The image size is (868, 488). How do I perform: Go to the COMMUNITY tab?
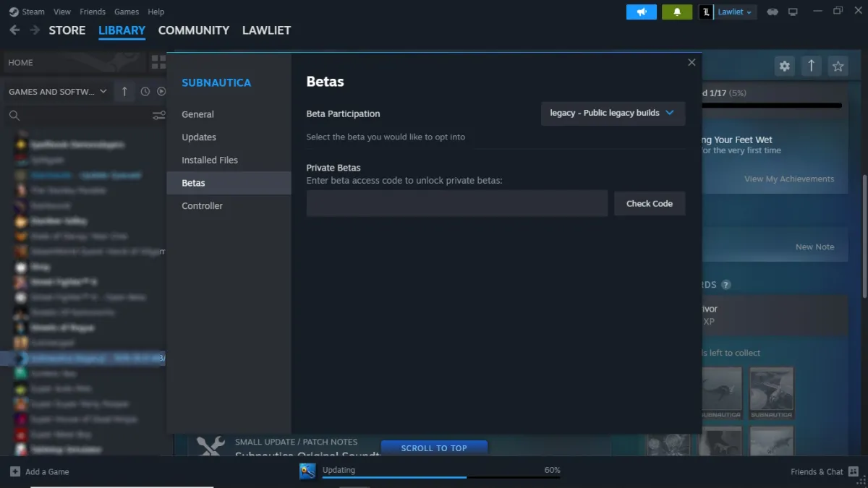(x=194, y=30)
